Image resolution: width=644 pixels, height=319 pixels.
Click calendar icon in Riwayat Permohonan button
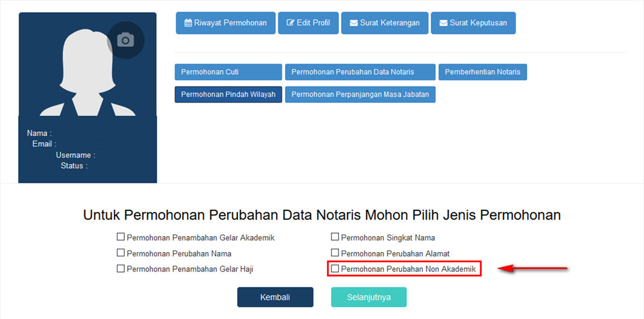tap(188, 23)
